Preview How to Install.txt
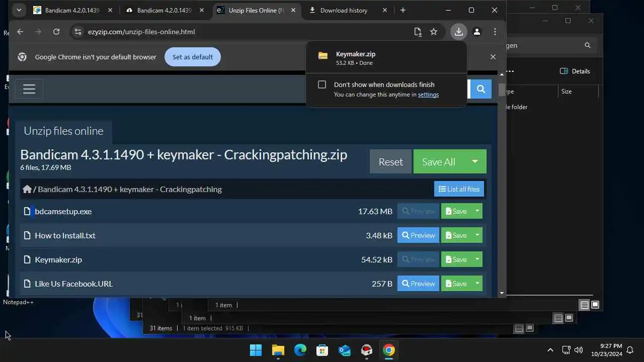This screenshot has height=362, width=644. coord(418,235)
